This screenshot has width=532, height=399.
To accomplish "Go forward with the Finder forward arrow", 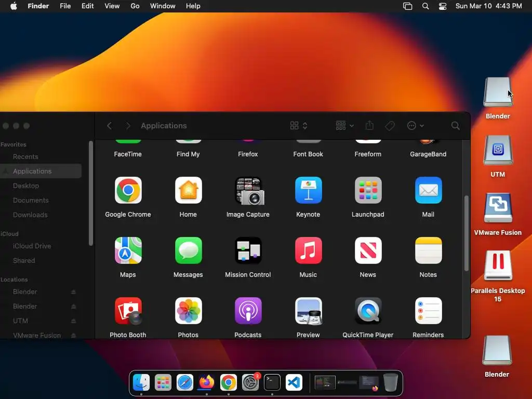I will 128,126.
